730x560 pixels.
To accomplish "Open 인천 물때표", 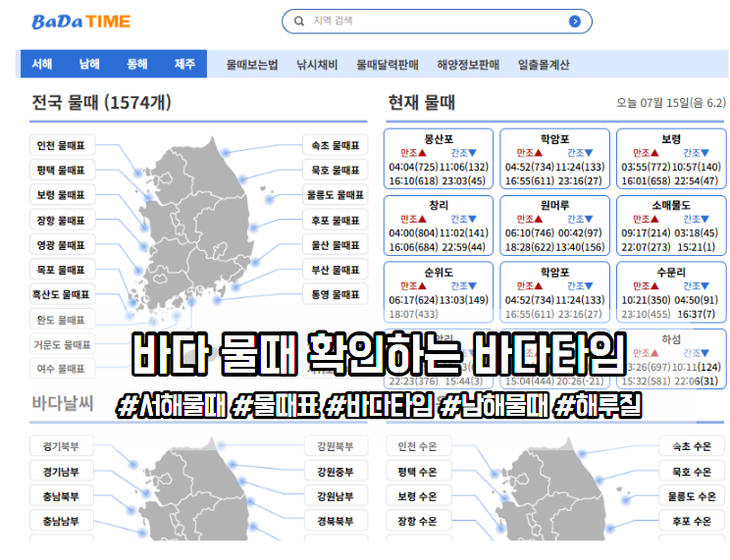I will (x=63, y=145).
